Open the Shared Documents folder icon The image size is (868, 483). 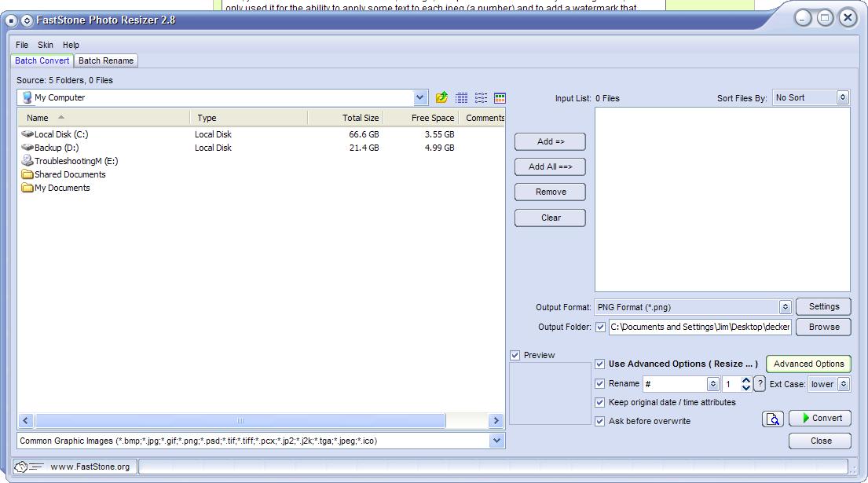[27, 174]
